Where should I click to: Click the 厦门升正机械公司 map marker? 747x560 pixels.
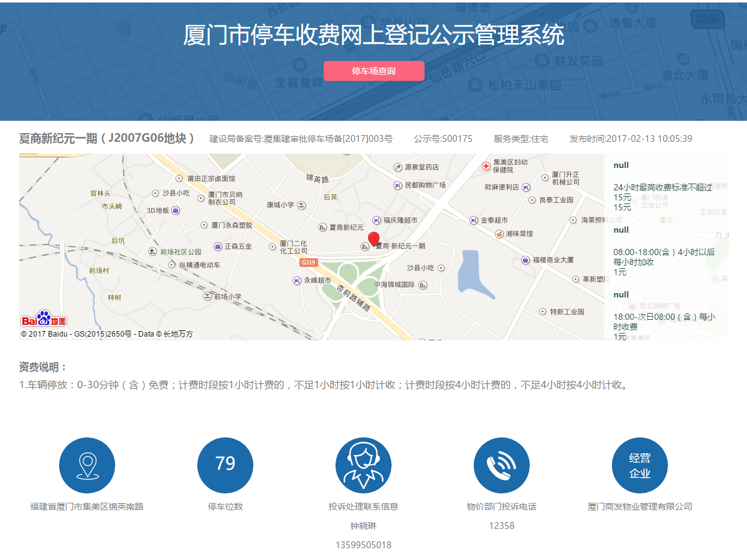pos(545,178)
